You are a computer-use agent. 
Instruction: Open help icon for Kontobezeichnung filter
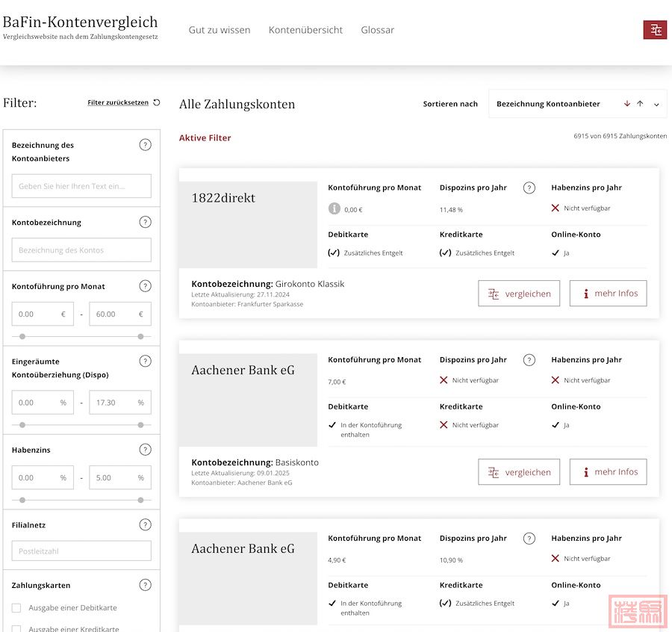tap(146, 222)
